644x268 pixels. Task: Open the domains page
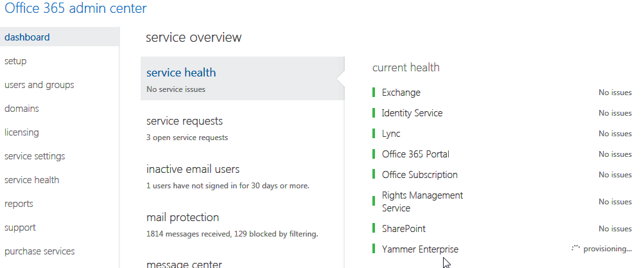coord(22,109)
